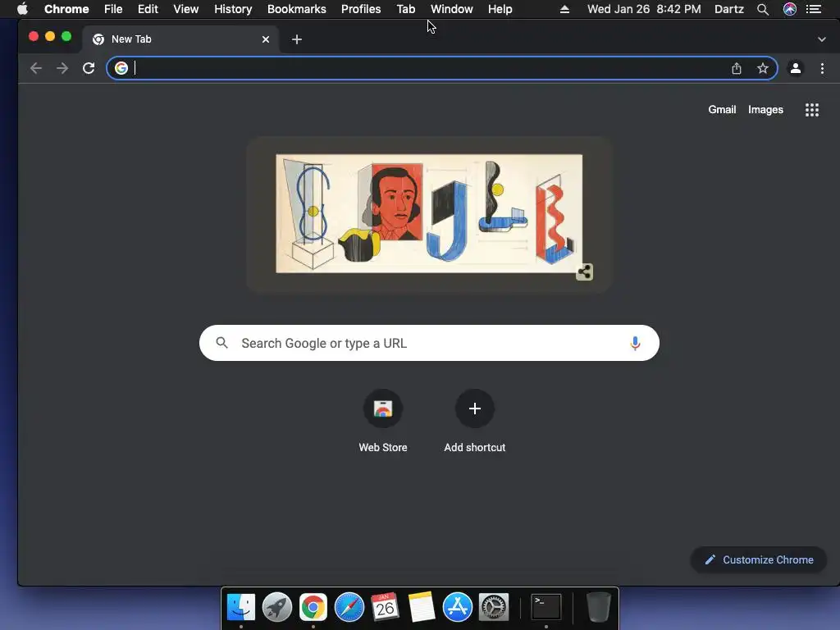Open Calendar from the Dock
The width and height of the screenshot is (840, 630).
coord(386,607)
